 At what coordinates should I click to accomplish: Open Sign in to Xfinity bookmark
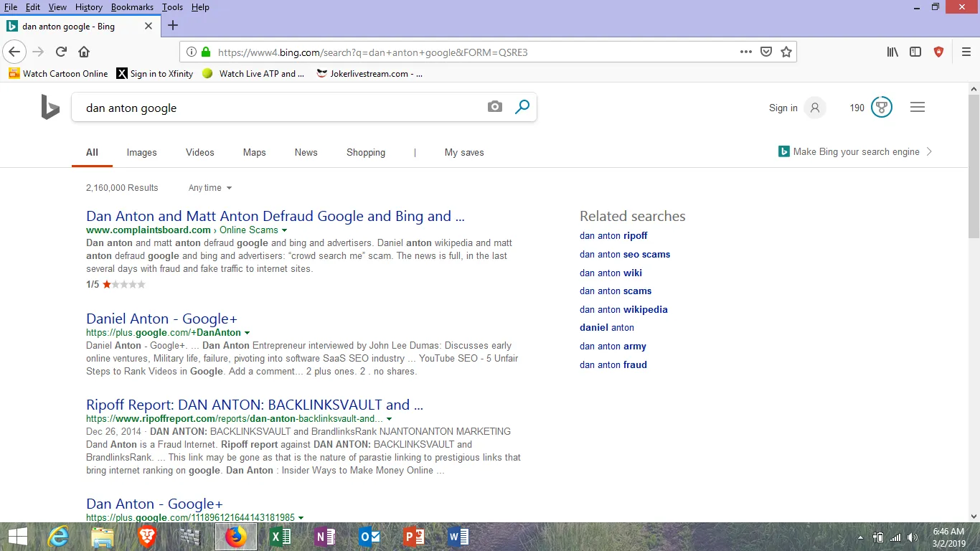pos(155,73)
